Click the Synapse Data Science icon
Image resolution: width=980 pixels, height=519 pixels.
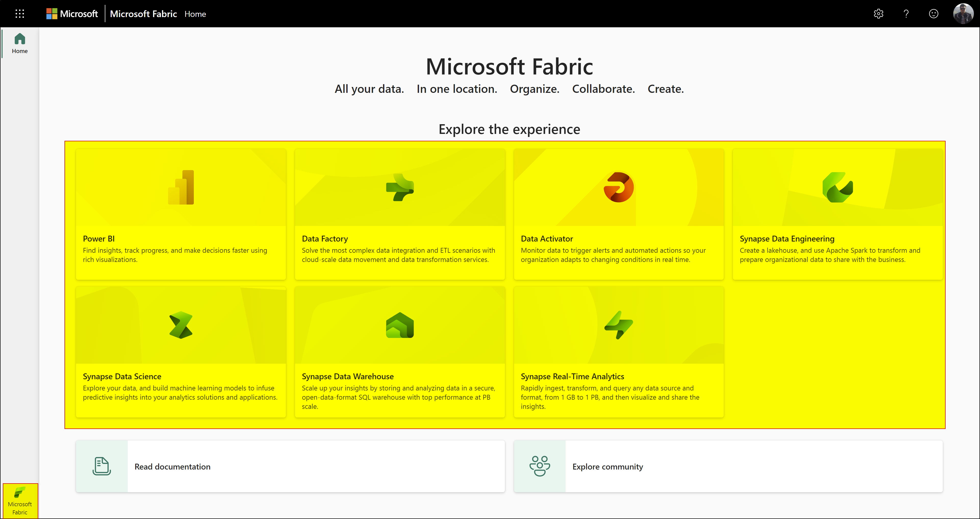click(x=181, y=325)
